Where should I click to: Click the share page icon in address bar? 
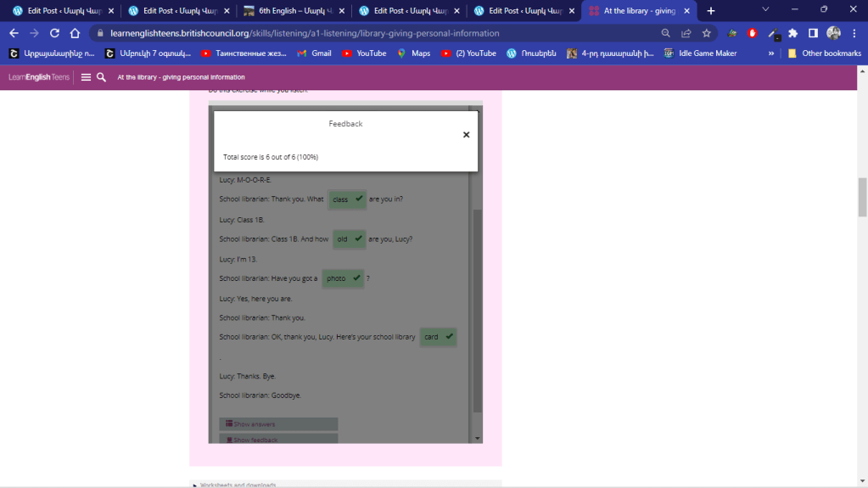click(x=686, y=33)
